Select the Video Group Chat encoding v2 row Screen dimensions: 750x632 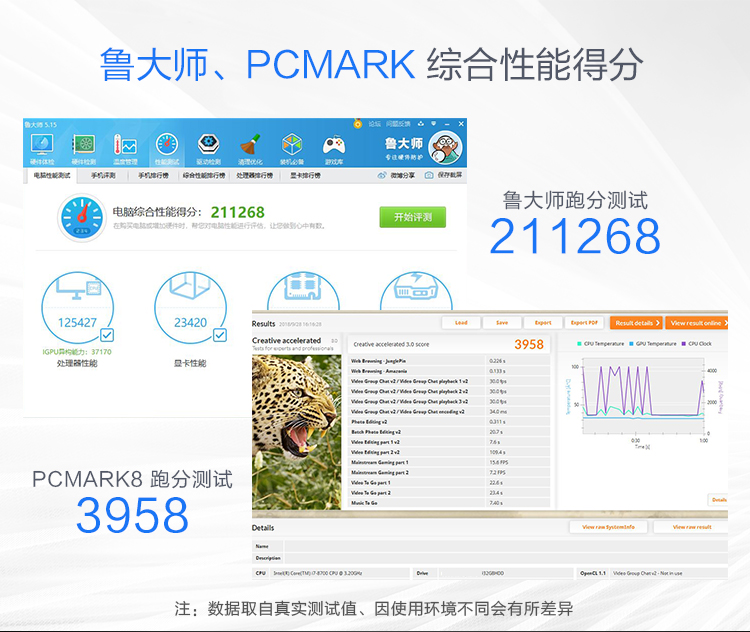[450, 411]
